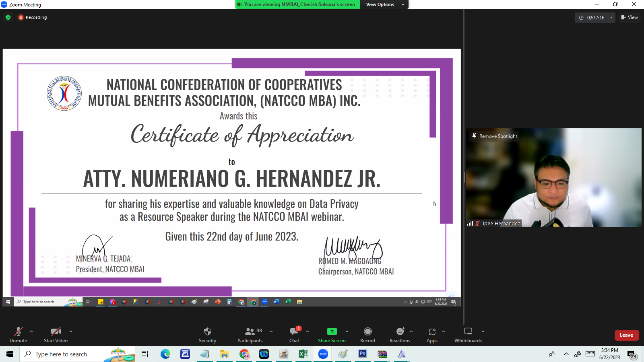644x362 pixels.
Task: Start Video in Zoom toolbar
Action: (x=56, y=335)
